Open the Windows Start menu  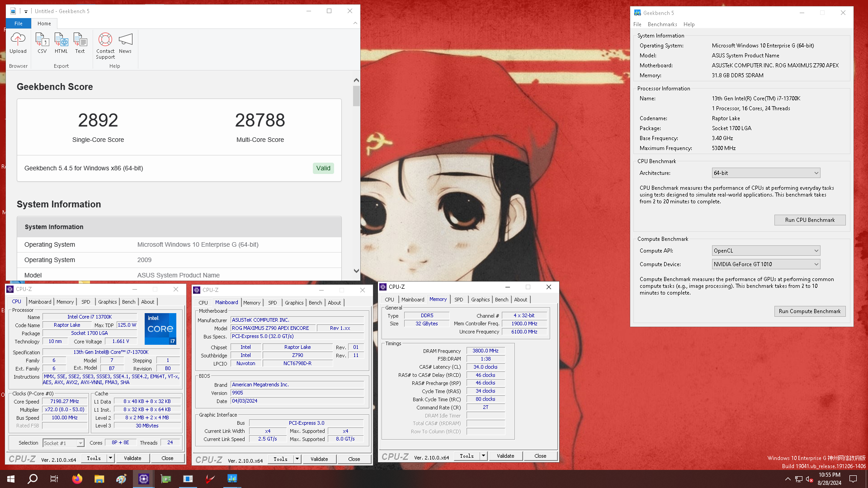click(x=11, y=479)
